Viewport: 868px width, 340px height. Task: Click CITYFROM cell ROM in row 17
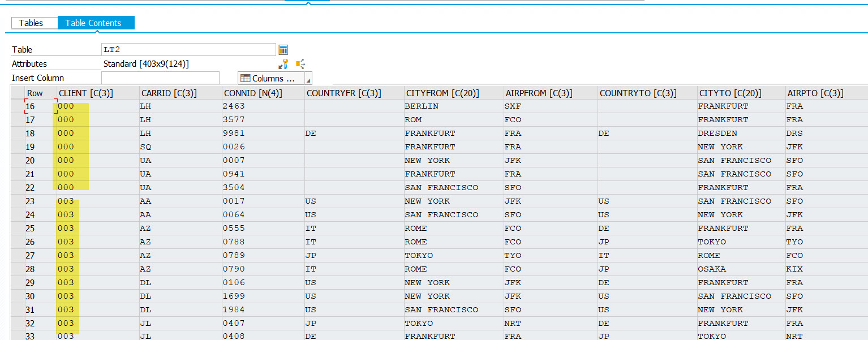(x=453, y=119)
